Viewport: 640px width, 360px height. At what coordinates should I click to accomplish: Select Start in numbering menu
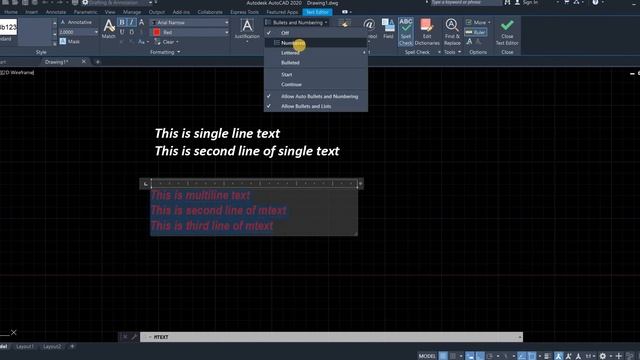point(316,74)
